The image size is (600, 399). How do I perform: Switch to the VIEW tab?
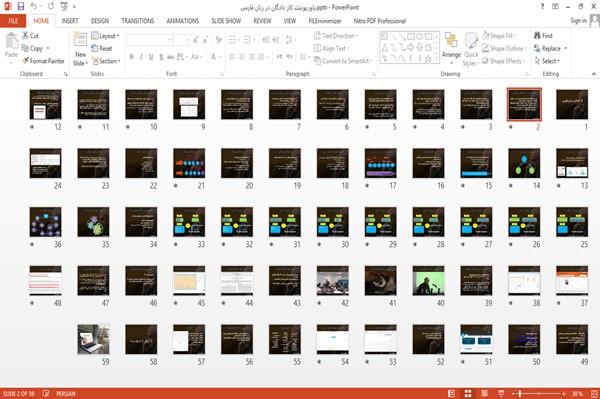coord(290,21)
